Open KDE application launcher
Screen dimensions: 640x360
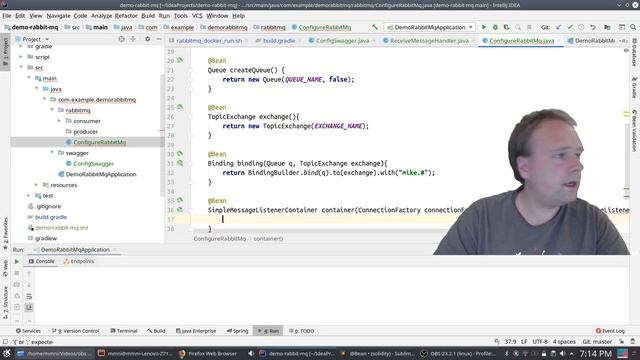coord(7,353)
